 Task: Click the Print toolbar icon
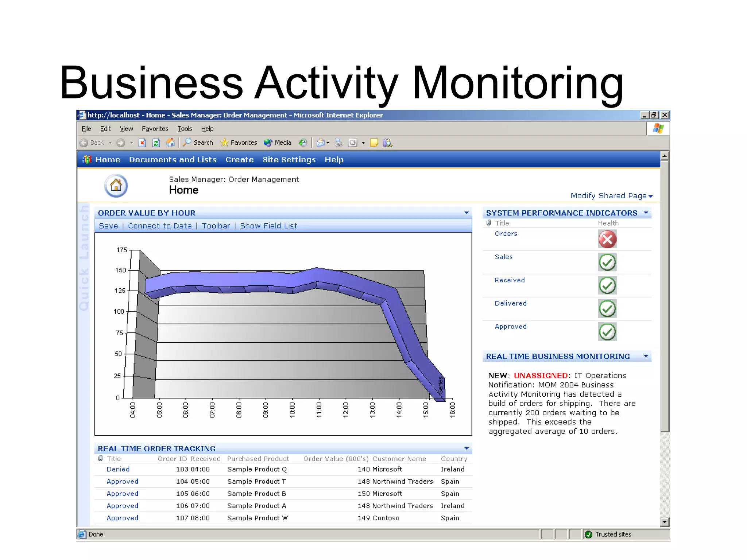click(x=338, y=143)
